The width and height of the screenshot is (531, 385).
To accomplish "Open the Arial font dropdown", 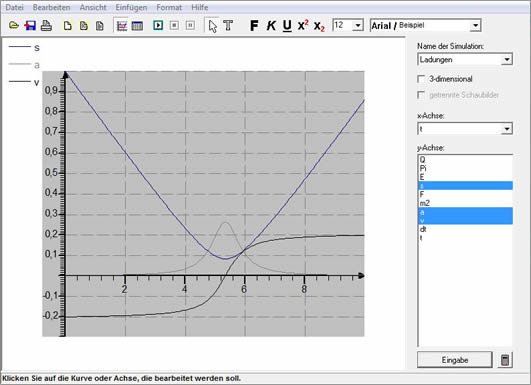I will coord(475,25).
